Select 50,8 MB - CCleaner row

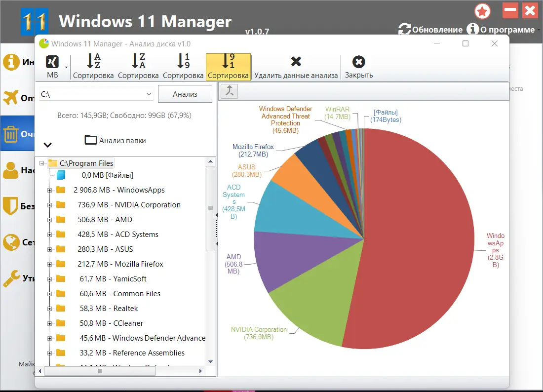[x=111, y=323]
